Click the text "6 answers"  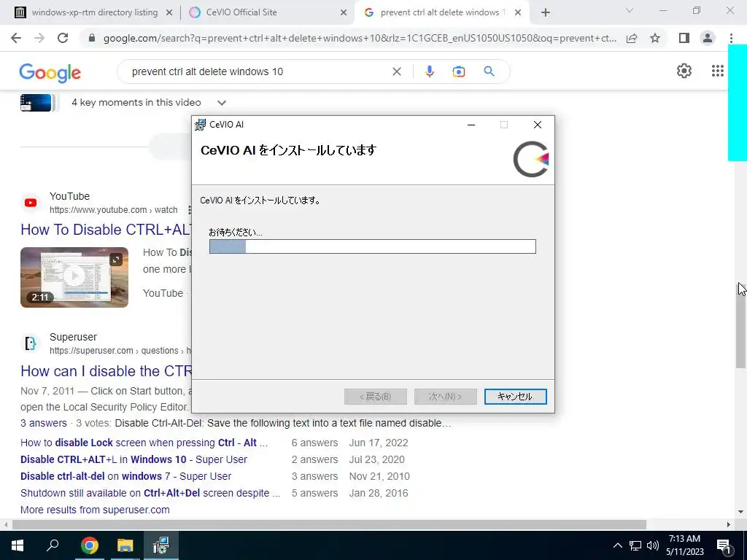[x=314, y=443]
